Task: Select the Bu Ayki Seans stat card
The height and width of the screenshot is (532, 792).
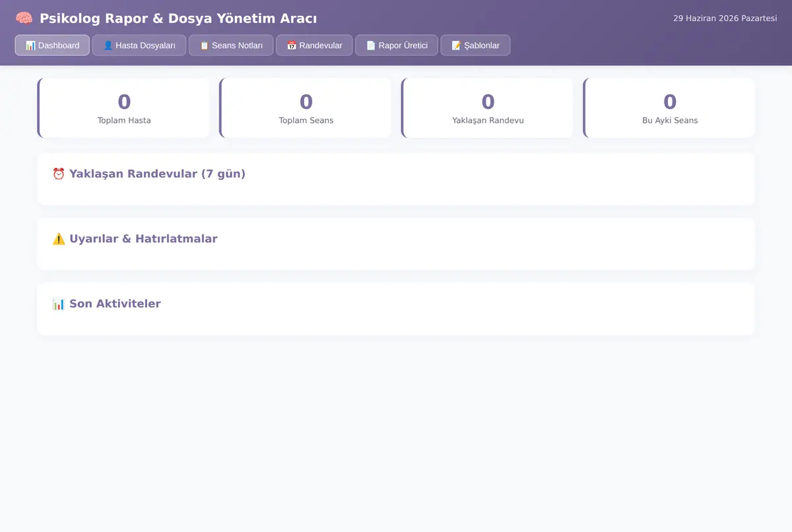Action: click(x=669, y=108)
